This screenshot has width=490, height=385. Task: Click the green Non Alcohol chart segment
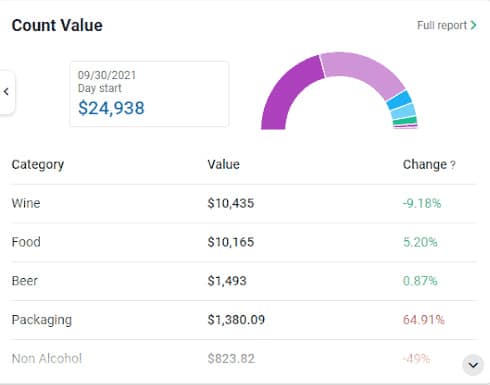coord(405,120)
